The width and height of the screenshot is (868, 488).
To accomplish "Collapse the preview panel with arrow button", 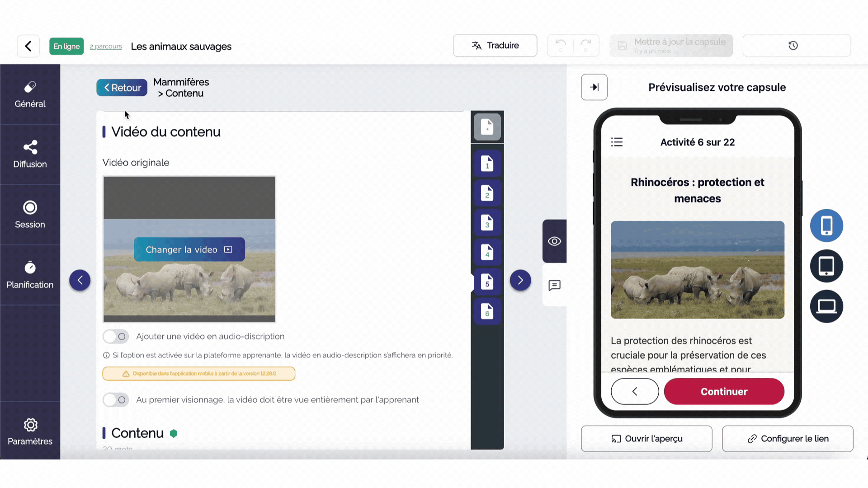I will coord(594,87).
